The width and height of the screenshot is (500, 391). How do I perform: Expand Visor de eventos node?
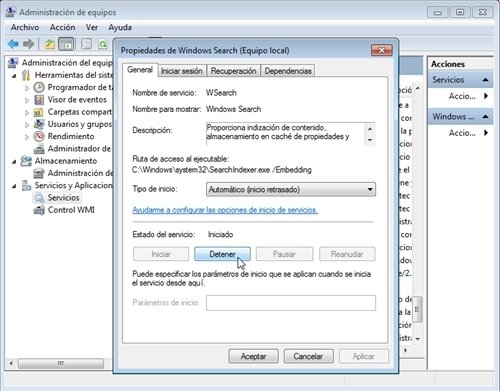(27, 100)
